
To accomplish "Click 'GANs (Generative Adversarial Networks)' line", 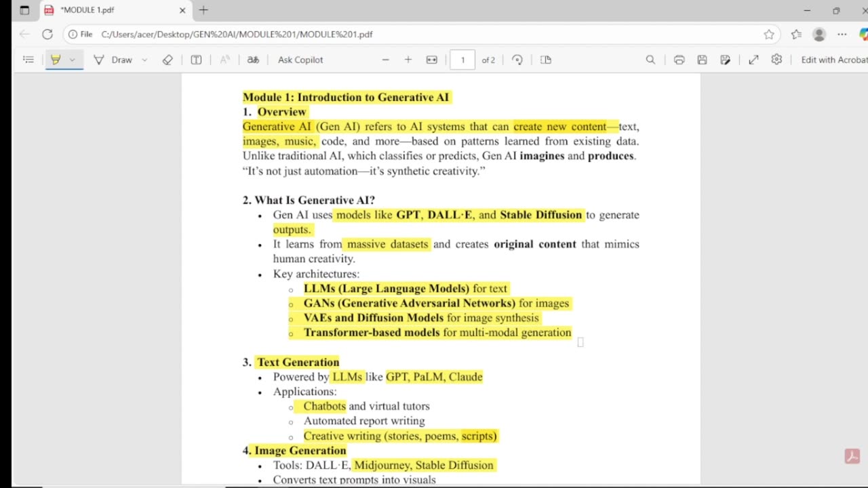I will 436,303.
